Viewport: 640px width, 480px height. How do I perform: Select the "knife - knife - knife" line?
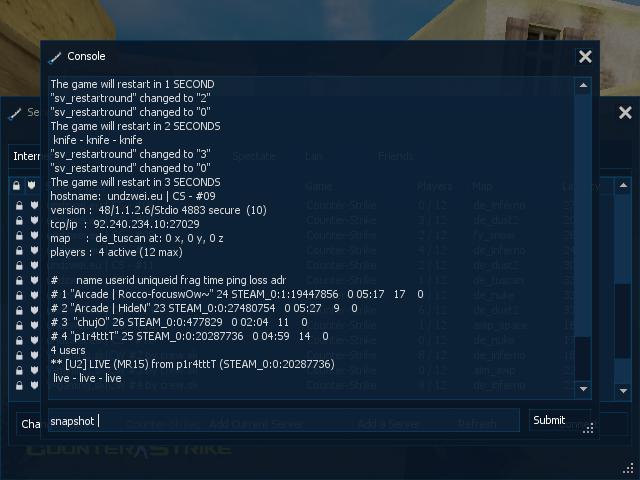point(98,140)
